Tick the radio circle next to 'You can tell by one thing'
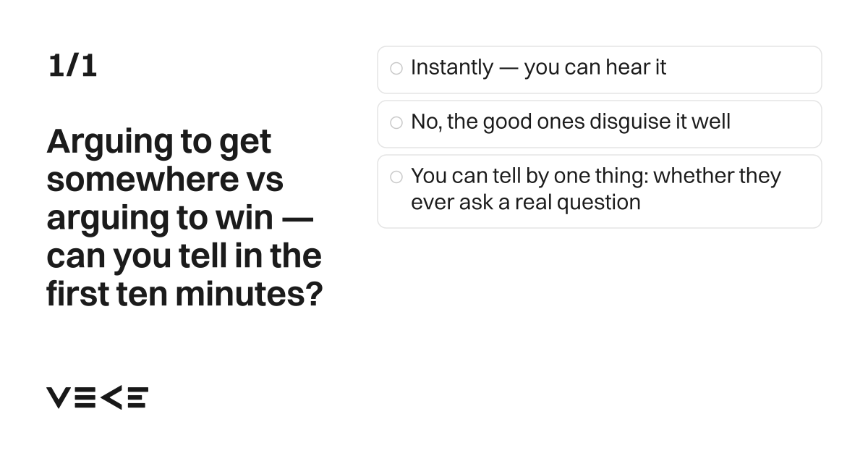The image size is (868, 456). click(x=396, y=177)
